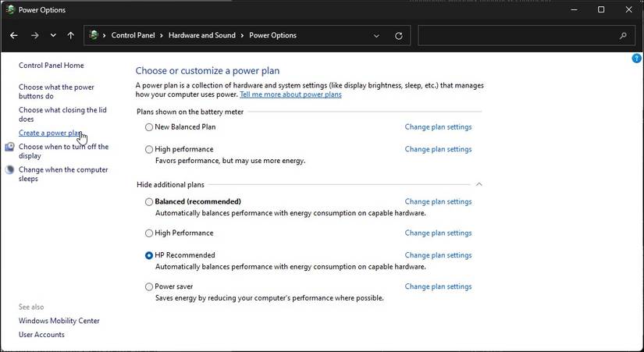The height and width of the screenshot is (352, 644).
Task: Click the Power Options icon in the title bar
Action: [x=9, y=9]
